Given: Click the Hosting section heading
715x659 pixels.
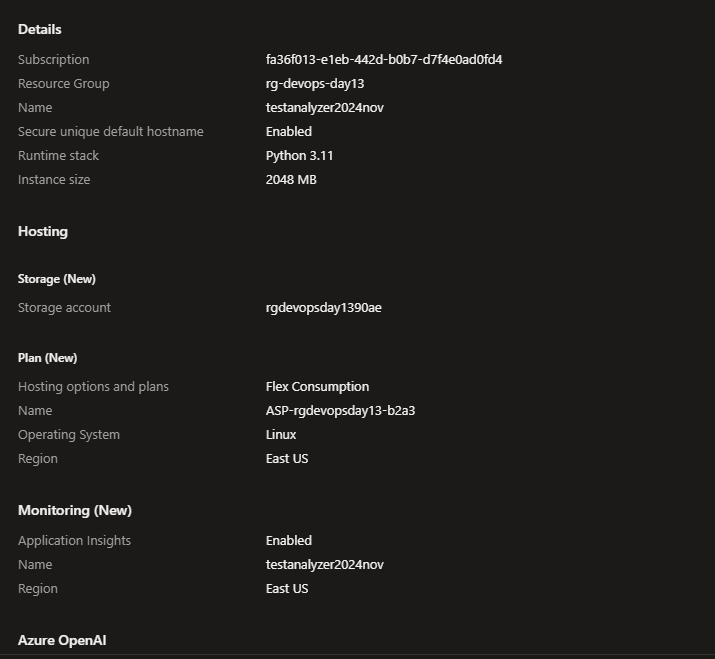Looking at the screenshot, I should click(43, 232).
